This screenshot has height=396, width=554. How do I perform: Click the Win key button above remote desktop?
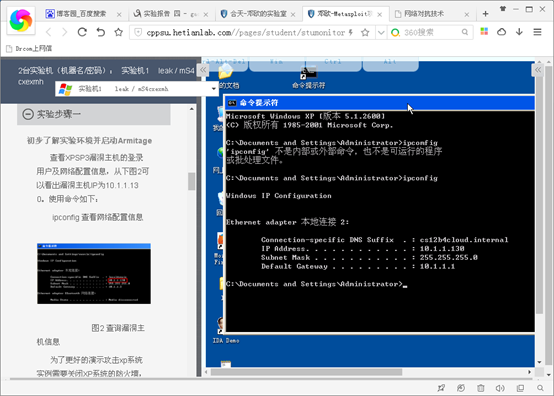point(277,63)
